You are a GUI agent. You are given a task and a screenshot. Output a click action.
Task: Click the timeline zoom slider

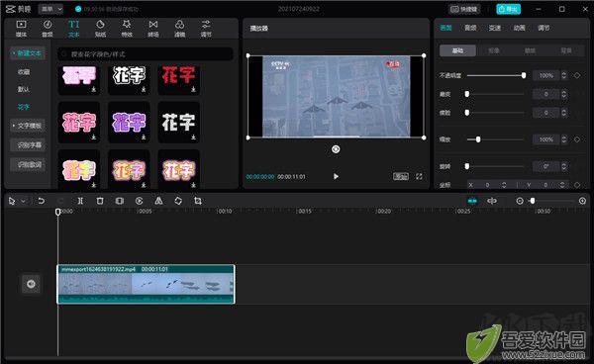coord(552,202)
